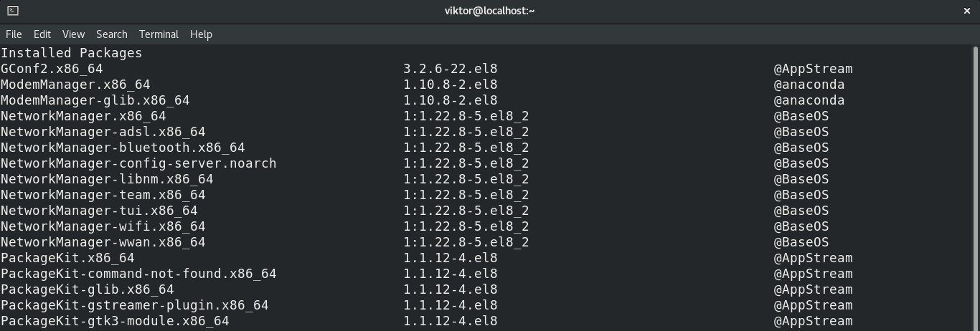The image size is (980, 331).
Task: Click the @anaconda repo label for ModemManager.x86_64
Action: [x=809, y=85]
